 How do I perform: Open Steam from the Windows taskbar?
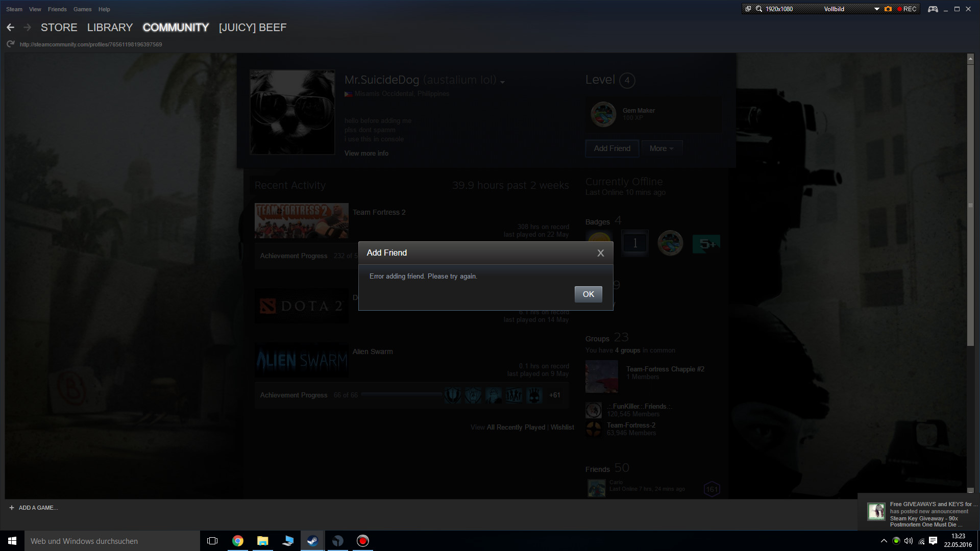click(x=312, y=541)
